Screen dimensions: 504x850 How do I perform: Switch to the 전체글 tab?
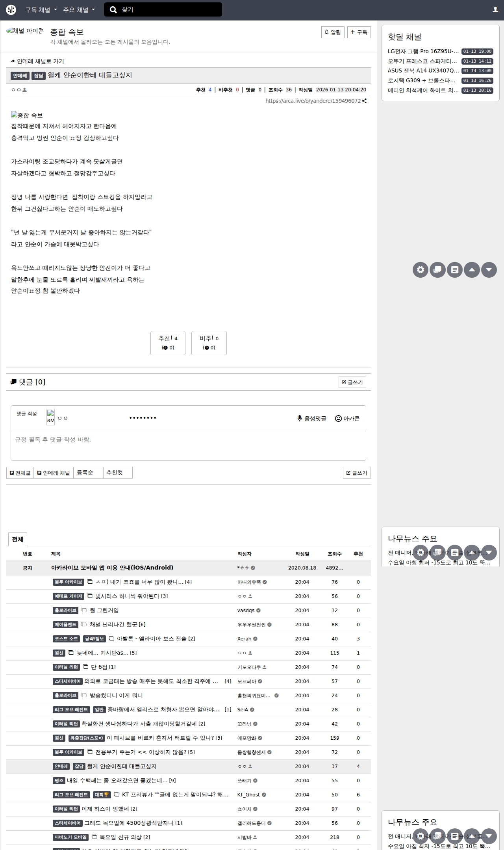coord(20,473)
